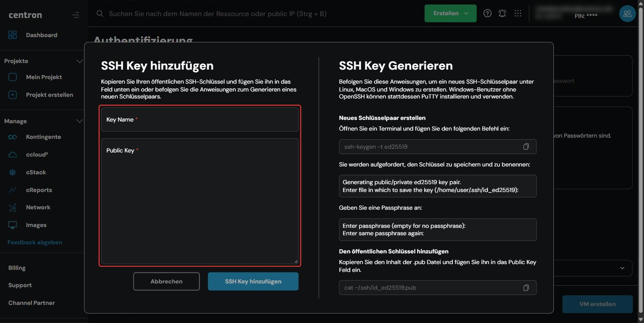Click the 'Neues Schlüsselpaar erstellen' heading
The width and height of the screenshot is (644, 323).
pyautogui.click(x=382, y=118)
